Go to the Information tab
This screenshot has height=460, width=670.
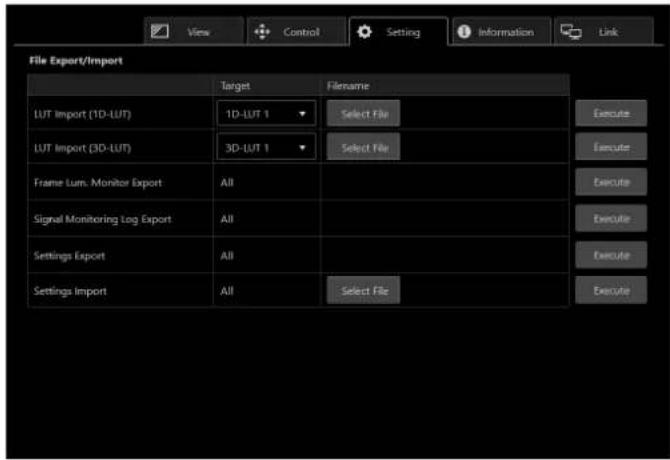click(502, 31)
